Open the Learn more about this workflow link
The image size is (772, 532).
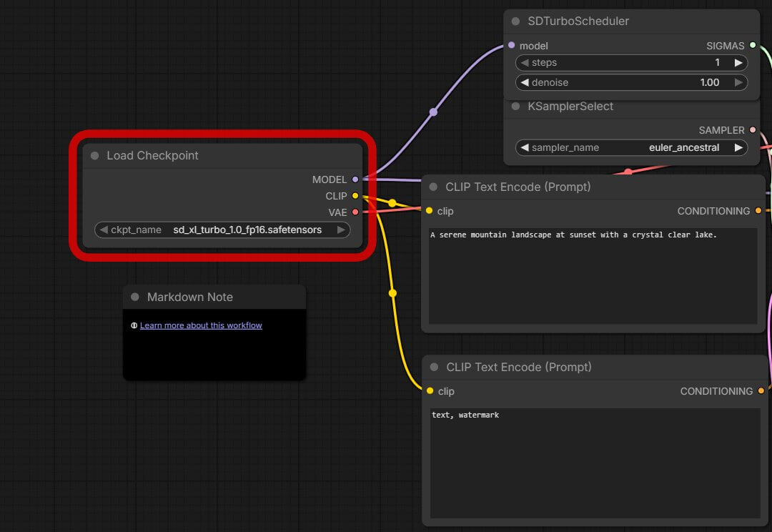point(201,325)
